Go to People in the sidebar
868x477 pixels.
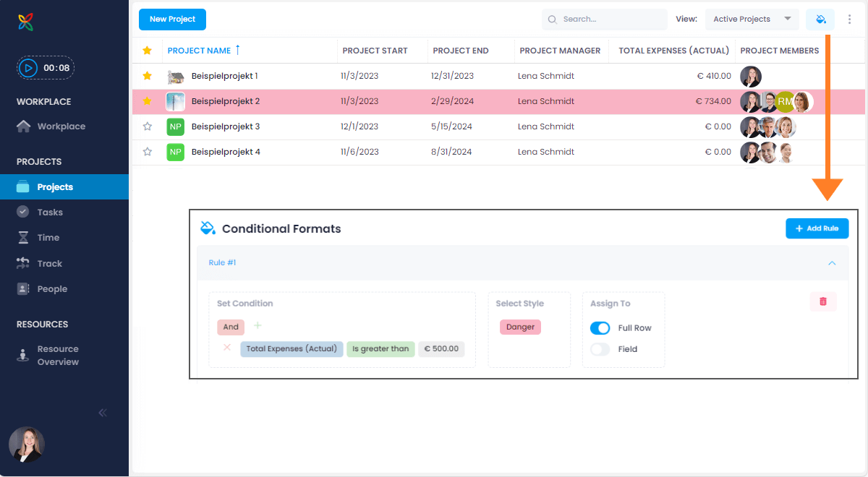point(52,289)
